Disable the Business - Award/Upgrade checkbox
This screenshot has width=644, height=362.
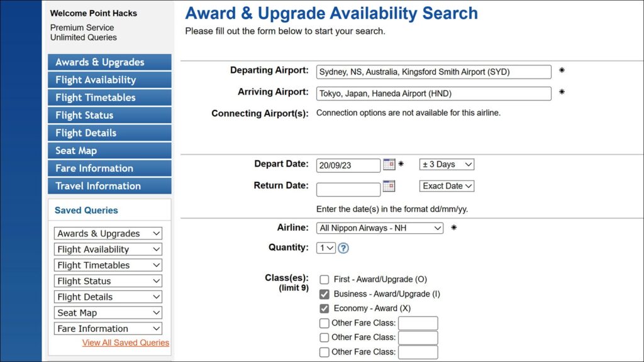(x=325, y=293)
